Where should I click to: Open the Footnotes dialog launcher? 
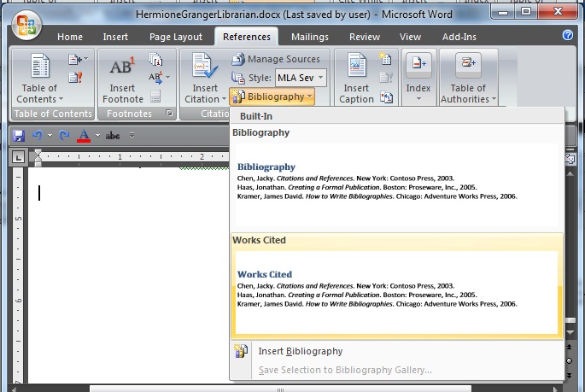(x=169, y=113)
